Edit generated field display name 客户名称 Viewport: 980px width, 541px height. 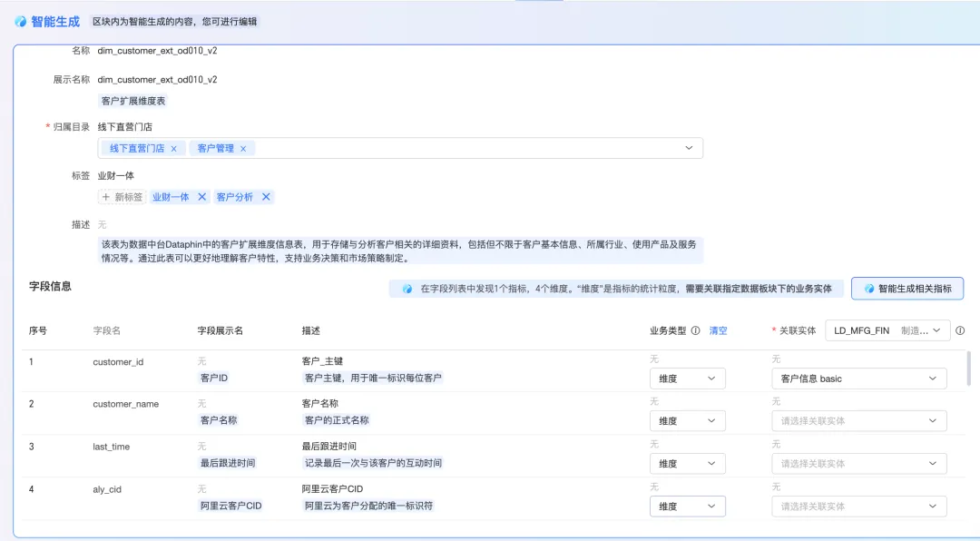(219, 420)
